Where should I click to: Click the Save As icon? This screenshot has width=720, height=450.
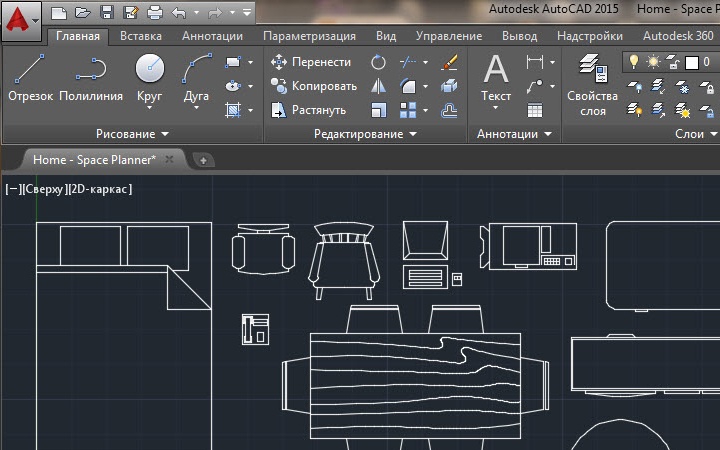click(x=131, y=12)
